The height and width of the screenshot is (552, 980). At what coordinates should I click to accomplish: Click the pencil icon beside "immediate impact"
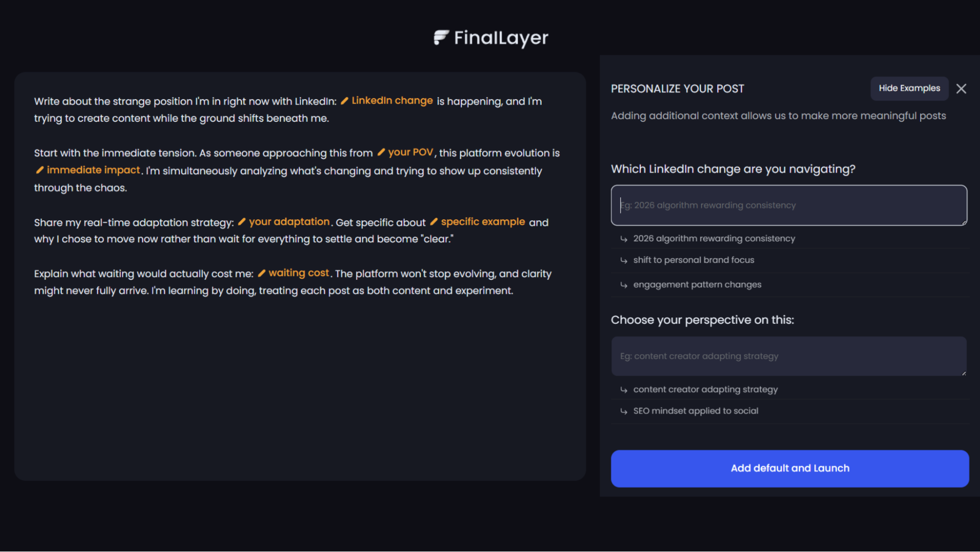pos(40,170)
